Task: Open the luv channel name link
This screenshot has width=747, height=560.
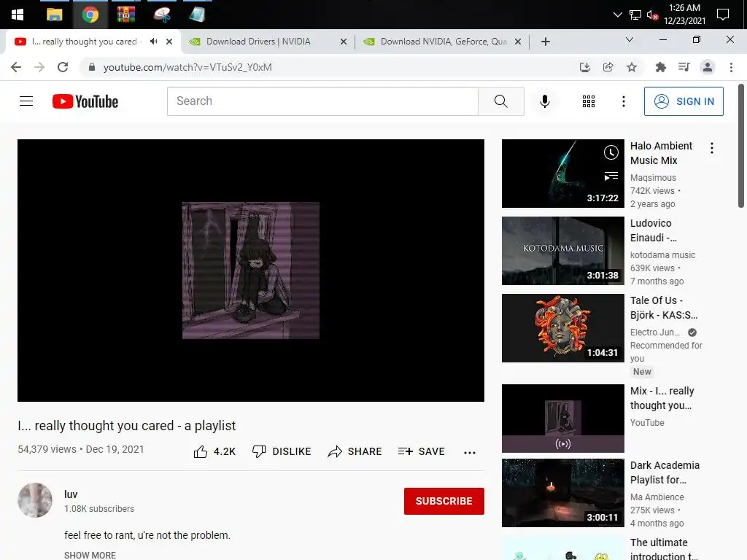Action: tap(71, 494)
